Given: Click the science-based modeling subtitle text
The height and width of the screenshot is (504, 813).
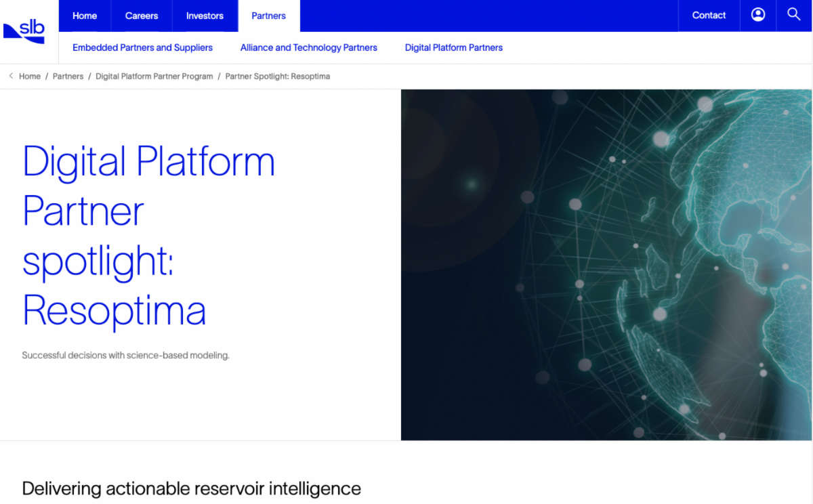Looking at the screenshot, I should 125,355.
